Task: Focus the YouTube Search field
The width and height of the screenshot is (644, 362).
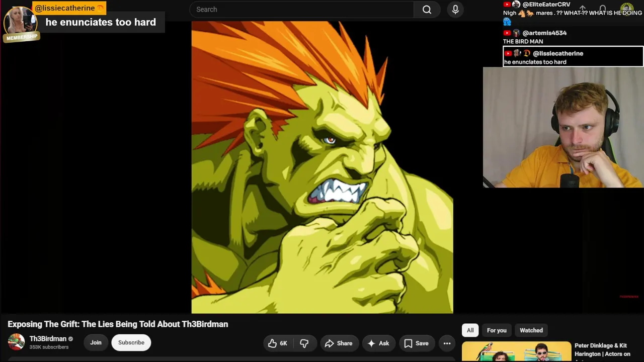Action: (302, 10)
